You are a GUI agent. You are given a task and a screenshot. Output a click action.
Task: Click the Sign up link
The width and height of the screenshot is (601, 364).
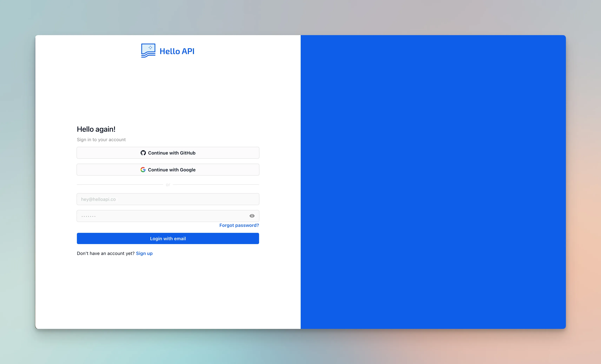[x=144, y=253]
